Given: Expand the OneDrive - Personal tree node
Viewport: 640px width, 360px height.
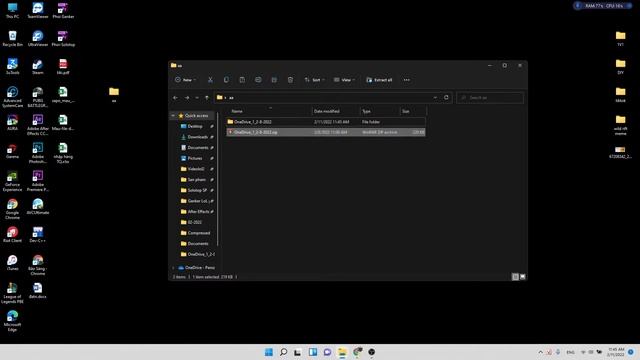Looking at the screenshot, I should click(173, 268).
